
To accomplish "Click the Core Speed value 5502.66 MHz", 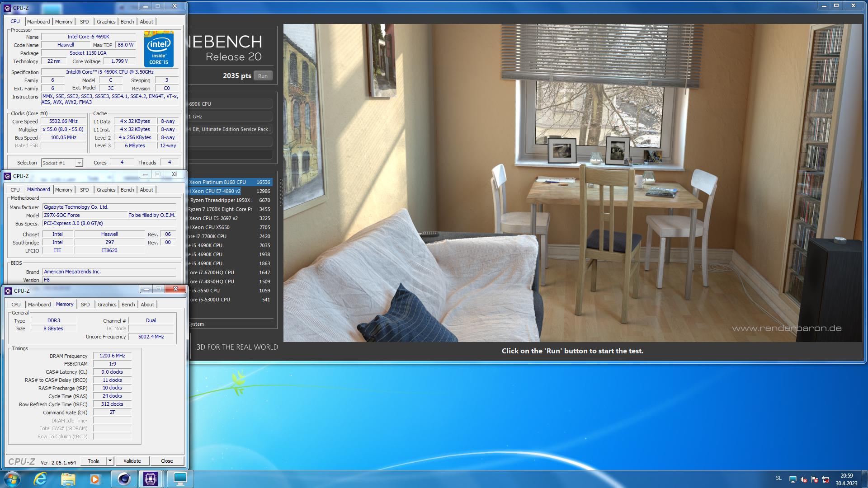I will click(x=63, y=122).
